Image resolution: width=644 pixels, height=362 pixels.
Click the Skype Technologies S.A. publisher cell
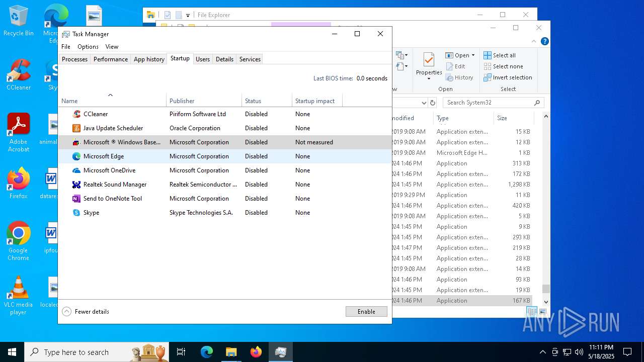pyautogui.click(x=201, y=213)
